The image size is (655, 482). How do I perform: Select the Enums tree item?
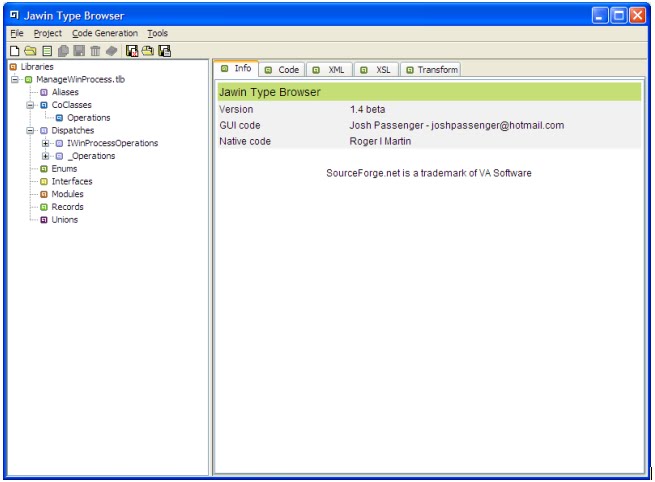(64, 169)
